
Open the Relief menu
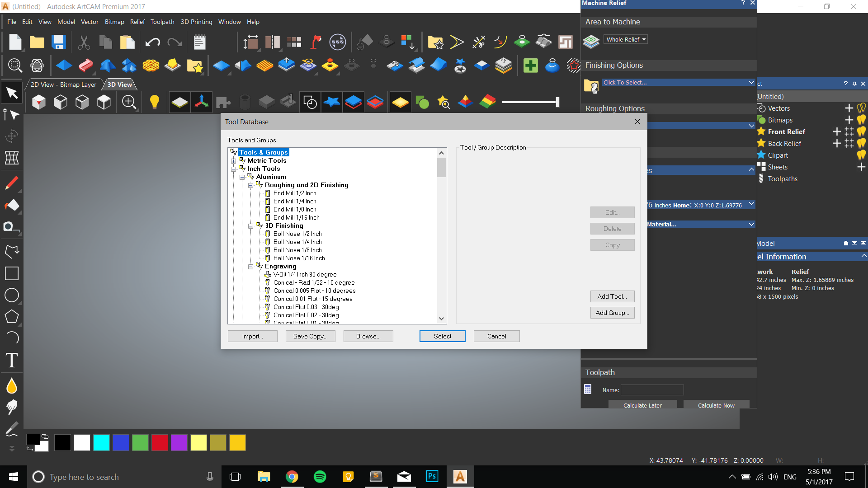137,22
